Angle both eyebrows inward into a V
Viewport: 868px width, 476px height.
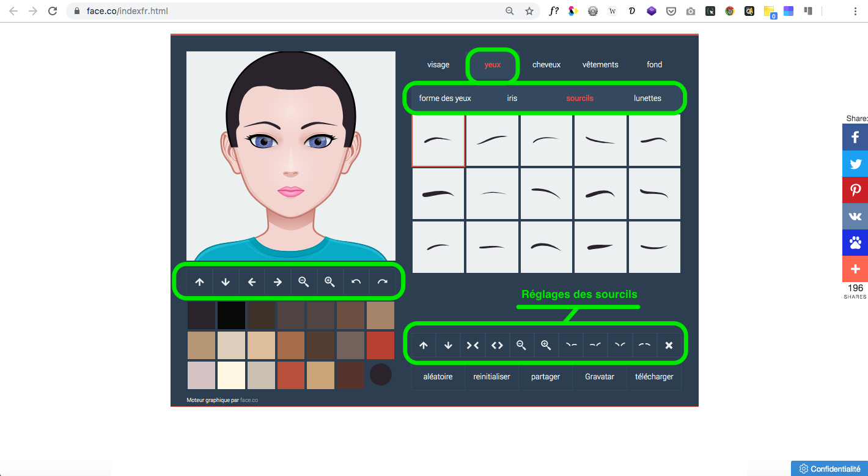(x=620, y=345)
